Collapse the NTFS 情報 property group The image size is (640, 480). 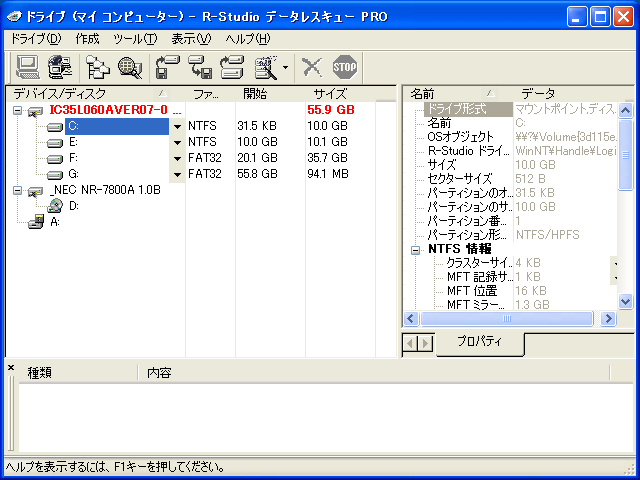tap(415, 250)
